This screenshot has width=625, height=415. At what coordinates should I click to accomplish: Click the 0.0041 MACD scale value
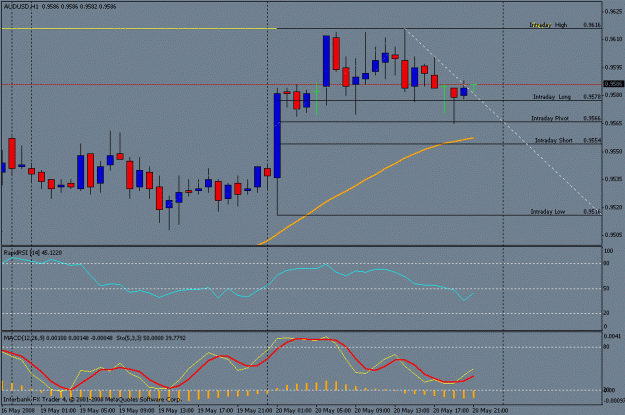coord(613,336)
